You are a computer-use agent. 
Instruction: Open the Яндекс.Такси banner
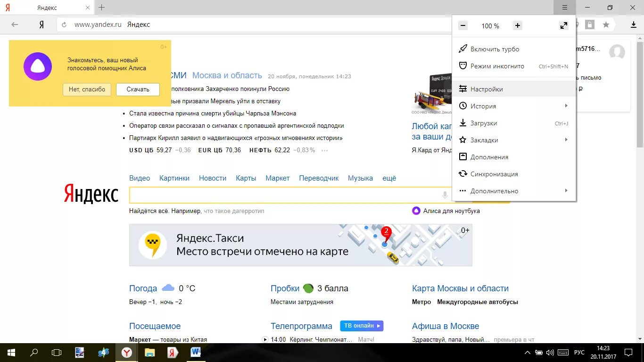point(301,245)
